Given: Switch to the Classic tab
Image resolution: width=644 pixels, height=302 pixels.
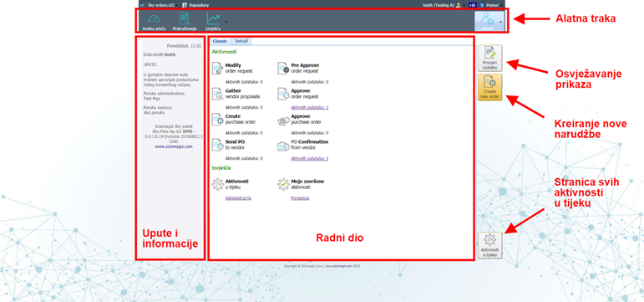Looking at the screenshot, I should click(220, 41).
